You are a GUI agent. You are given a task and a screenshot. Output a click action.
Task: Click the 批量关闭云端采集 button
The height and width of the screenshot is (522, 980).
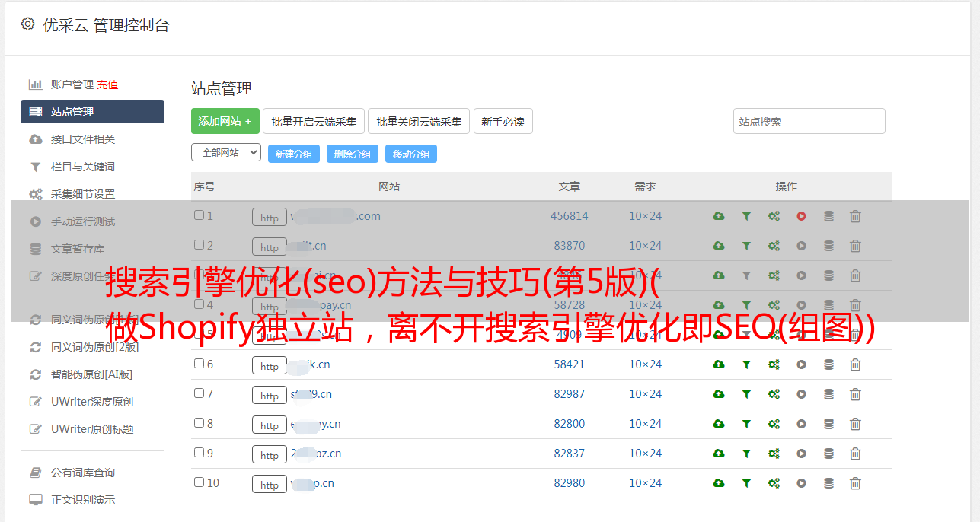[419, 121]
